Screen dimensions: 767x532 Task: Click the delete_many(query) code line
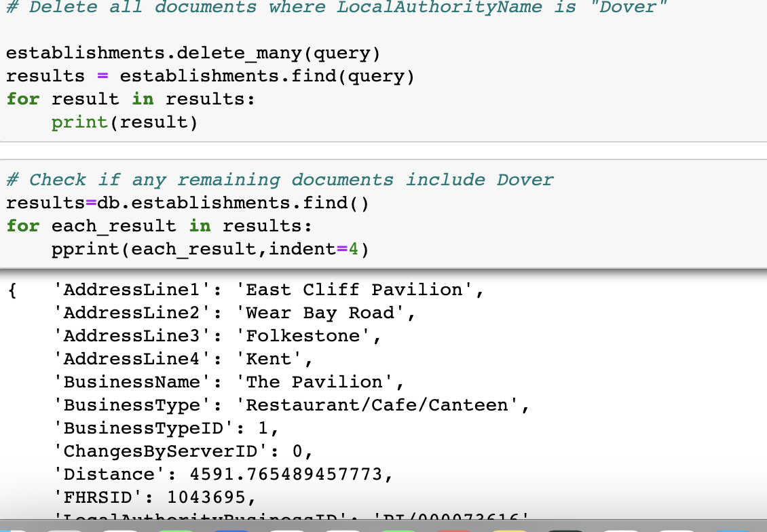point(190,52)
